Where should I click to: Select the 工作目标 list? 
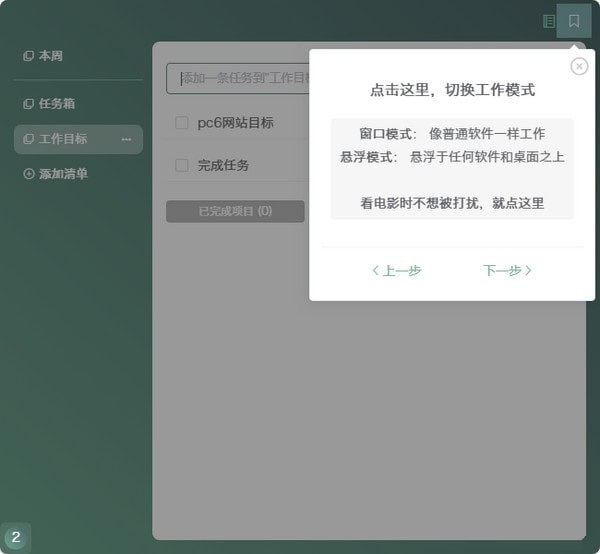click(x=78, y=139)
